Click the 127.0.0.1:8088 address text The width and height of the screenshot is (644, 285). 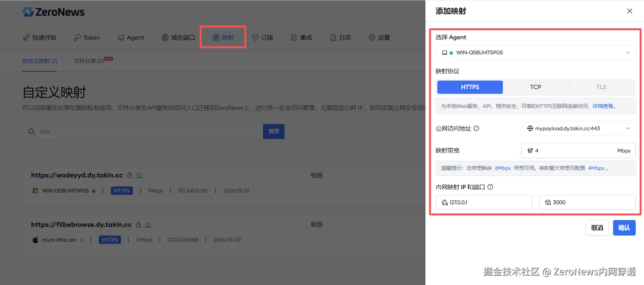click(x=183, y=240)
